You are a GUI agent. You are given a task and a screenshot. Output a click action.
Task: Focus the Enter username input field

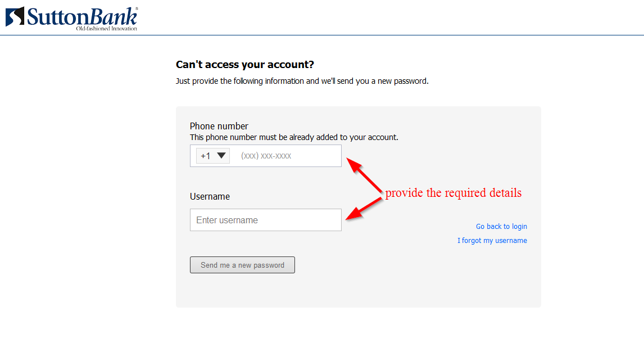pyautogui.click(x=266, y=220)
